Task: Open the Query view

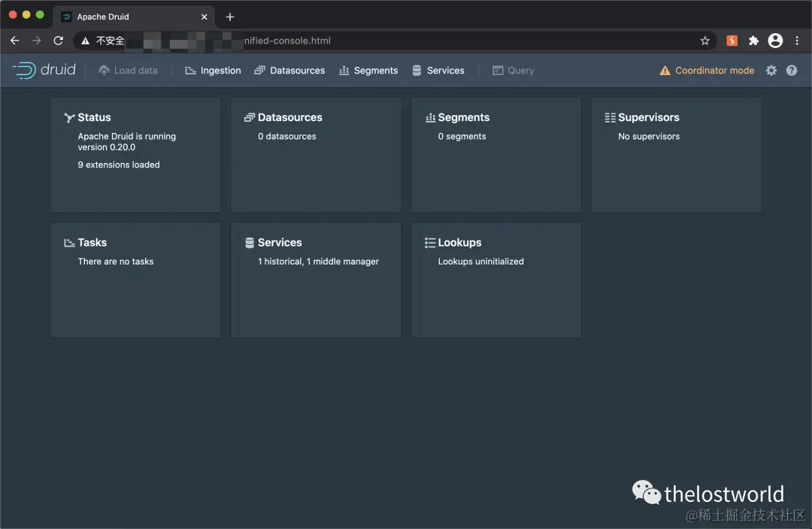Action: click(514, 71)
